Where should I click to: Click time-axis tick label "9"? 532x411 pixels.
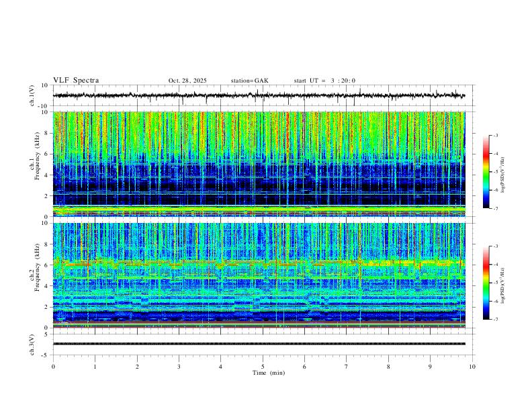pyautogui.click(x=430, y=367)
